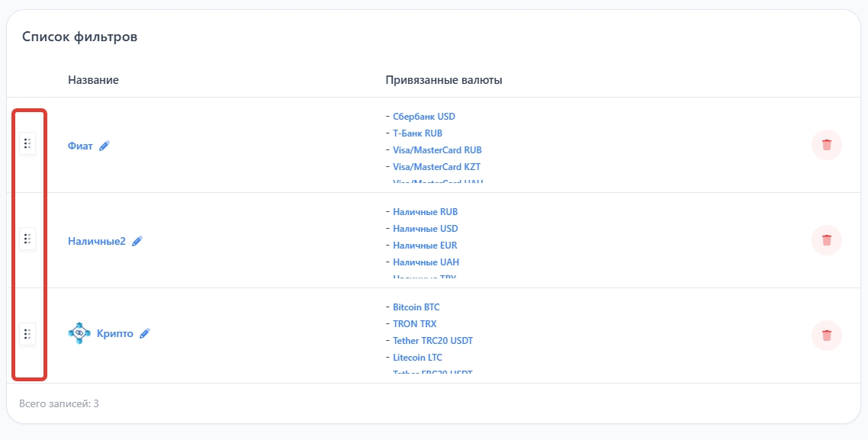The image size is (868, 440).
Task: Click the Т-Банк RUB currency link
Action: [x=417, y=133]
